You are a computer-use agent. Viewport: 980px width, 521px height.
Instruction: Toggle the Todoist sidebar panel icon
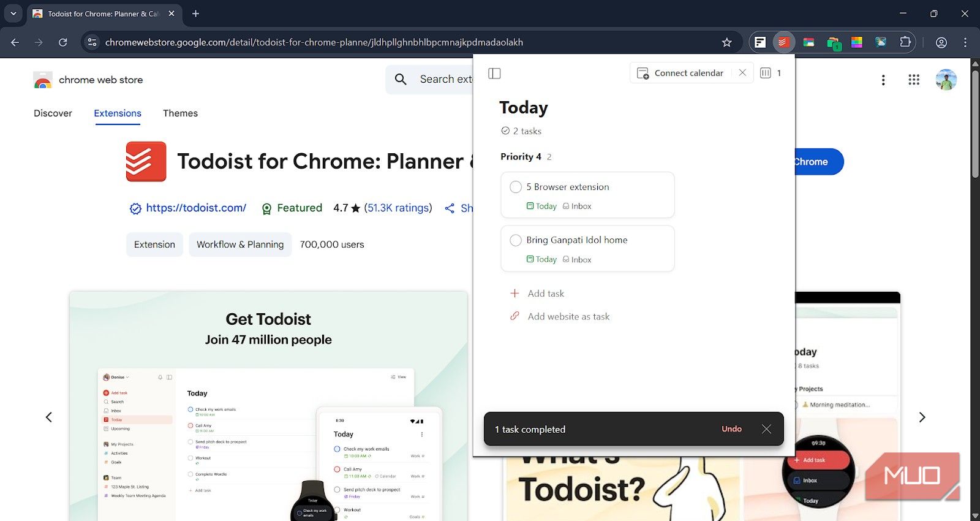494,74
